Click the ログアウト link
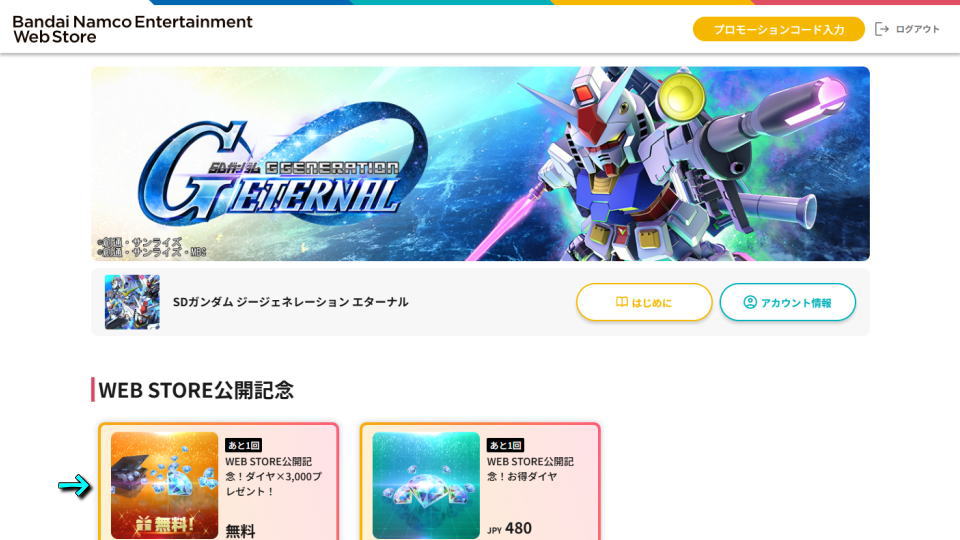This screenshot has width=960, height=540. (917, 29)
